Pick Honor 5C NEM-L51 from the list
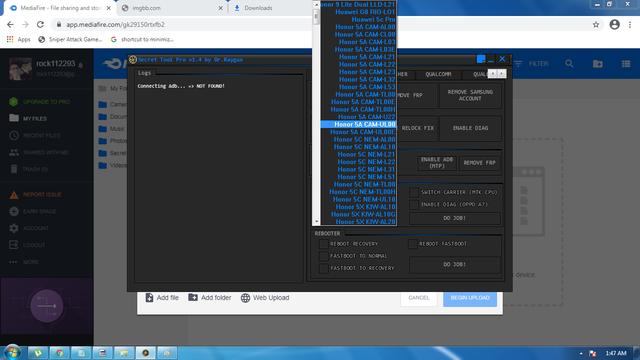 click(x=358, y=177)
